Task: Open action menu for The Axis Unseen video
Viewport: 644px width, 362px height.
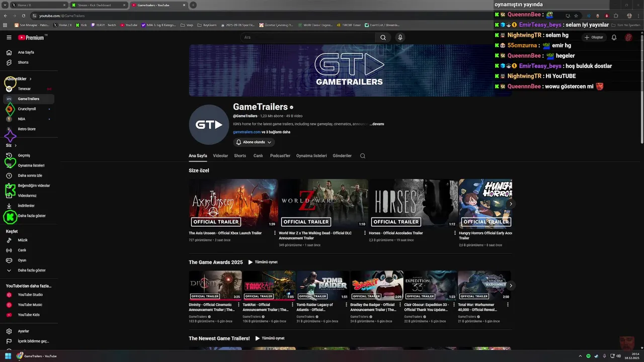Action: pos(275,233)
